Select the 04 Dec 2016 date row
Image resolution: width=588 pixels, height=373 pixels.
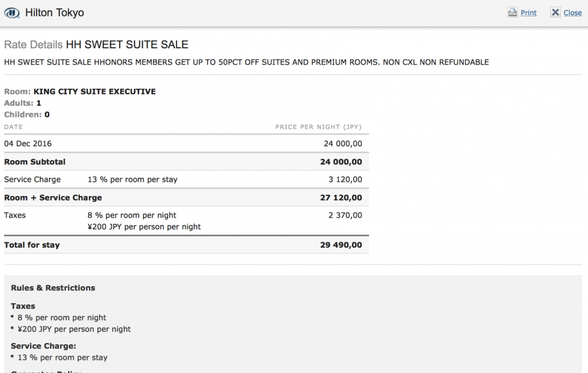point(28,144)
